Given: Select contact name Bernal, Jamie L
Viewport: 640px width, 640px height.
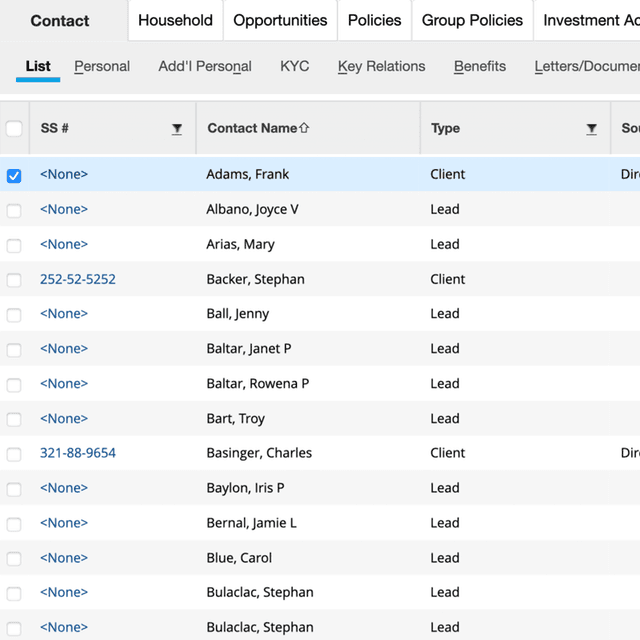Looking at the screenshot, I should [x=251, y=523].
